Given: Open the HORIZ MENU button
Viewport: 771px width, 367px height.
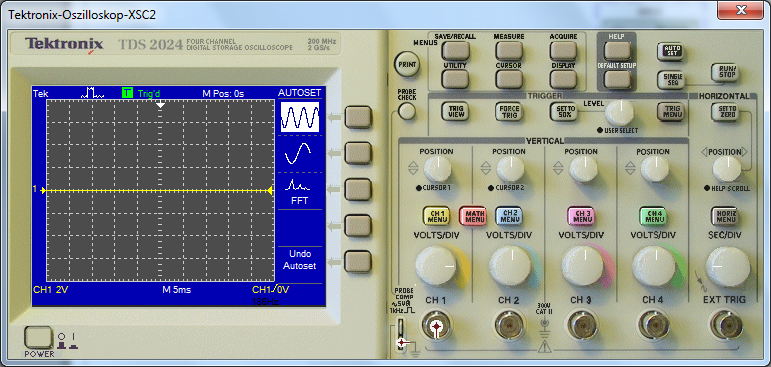Looking at the screenshot, I should tap(725, 216).
